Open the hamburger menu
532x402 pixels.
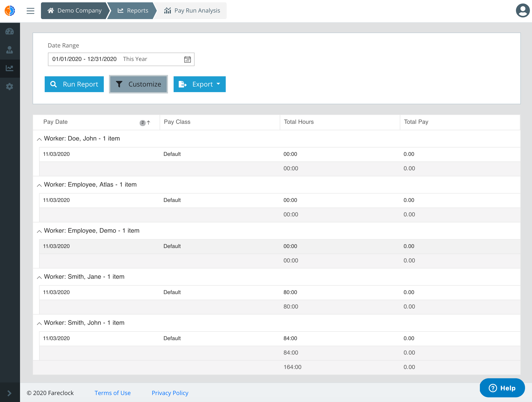30,11
